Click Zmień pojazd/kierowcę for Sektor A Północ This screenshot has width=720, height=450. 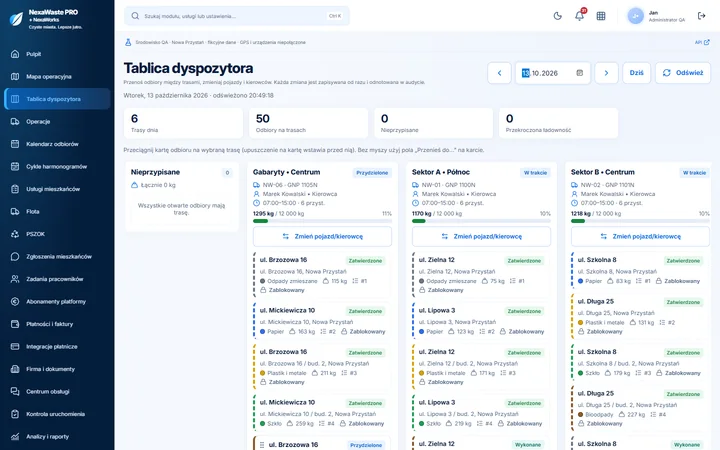tap(481, 236)
